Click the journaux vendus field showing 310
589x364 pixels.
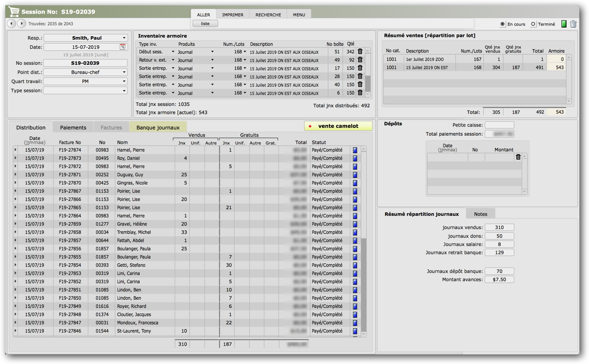(x=499, y=227)
